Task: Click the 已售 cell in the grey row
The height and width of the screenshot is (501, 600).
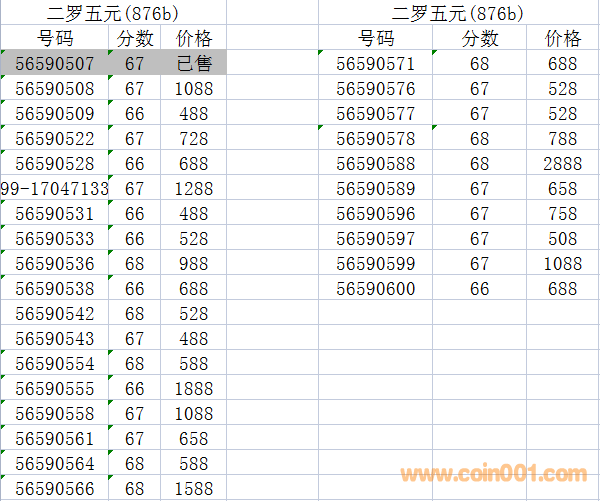Action: 194,64
